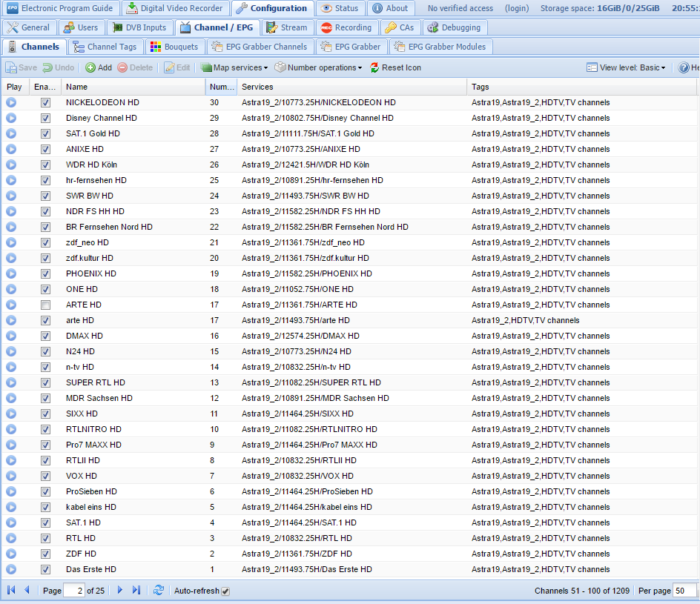Play the ZDF HD channel
The height and width of the screenshot is (604, 700).
pos(11,554)
